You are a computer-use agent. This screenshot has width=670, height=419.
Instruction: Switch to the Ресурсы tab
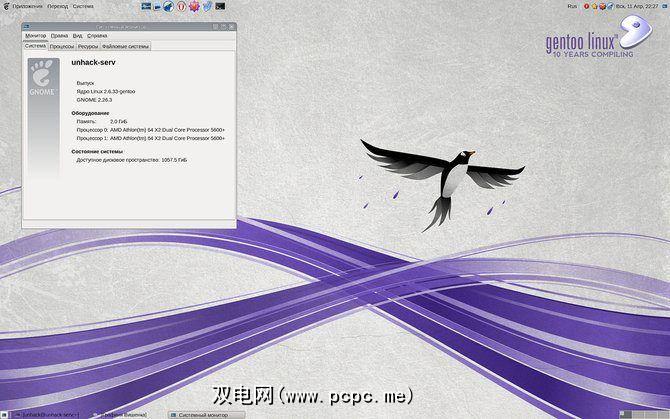click(x=88, y=46)
